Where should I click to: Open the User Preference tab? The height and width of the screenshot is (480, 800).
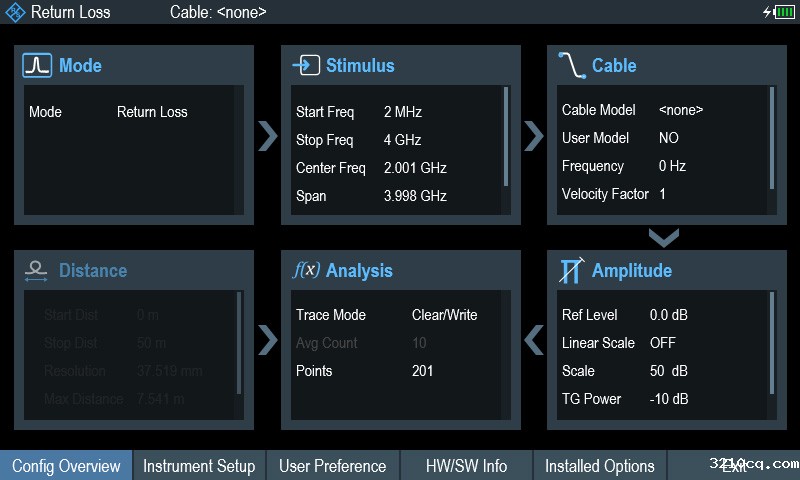click(332, 466)
